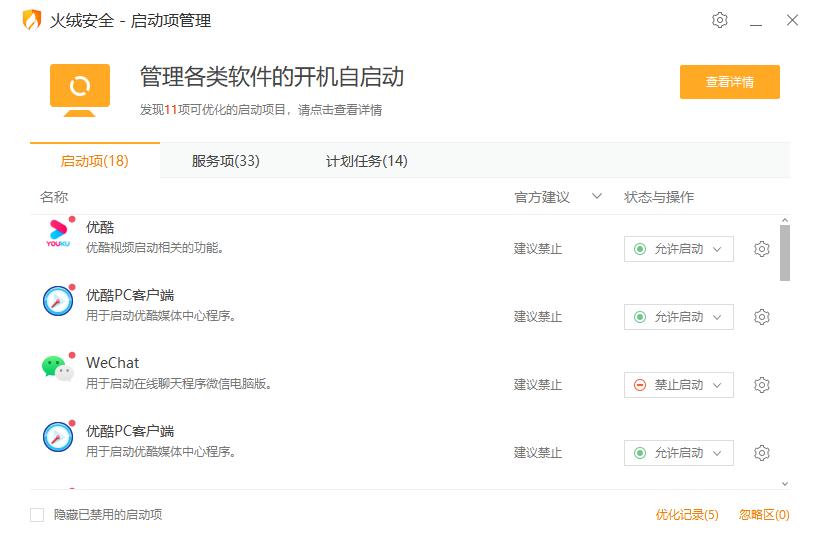Click 管理各类软件的开机自启动 heading
Viewport: 820px width, 540px height.
272,77
